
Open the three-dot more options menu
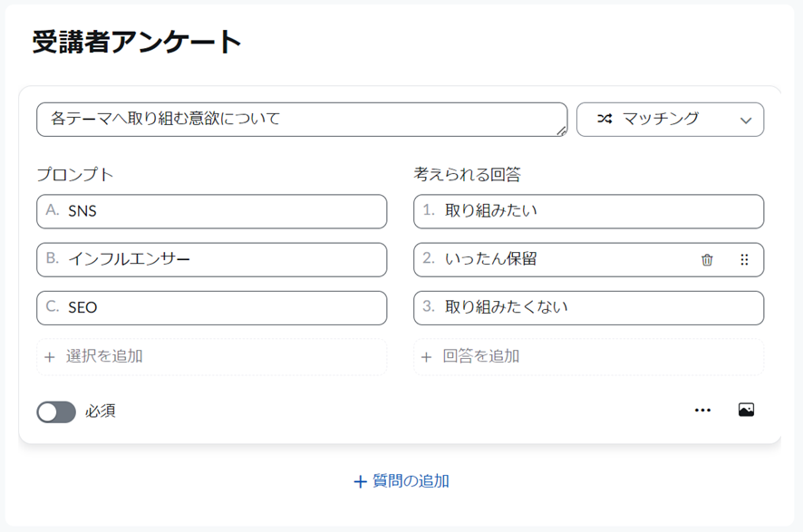tap(702, 411)
